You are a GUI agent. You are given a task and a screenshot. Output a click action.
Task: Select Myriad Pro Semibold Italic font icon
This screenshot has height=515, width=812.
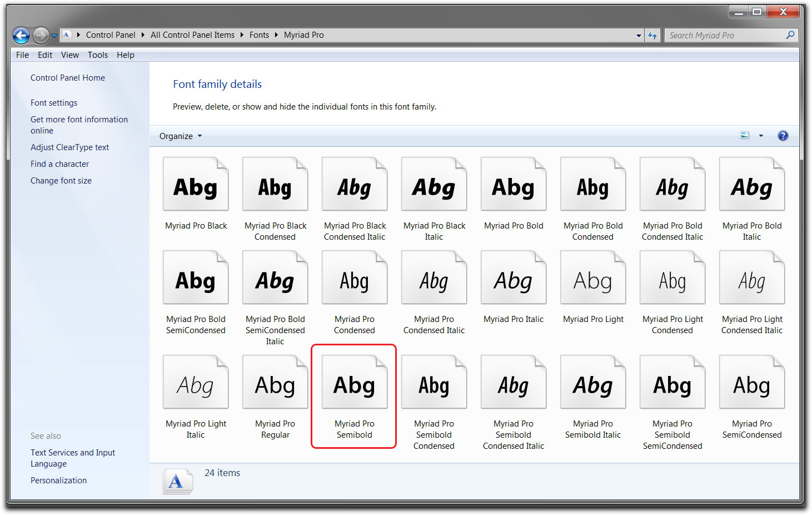[593, 383]
